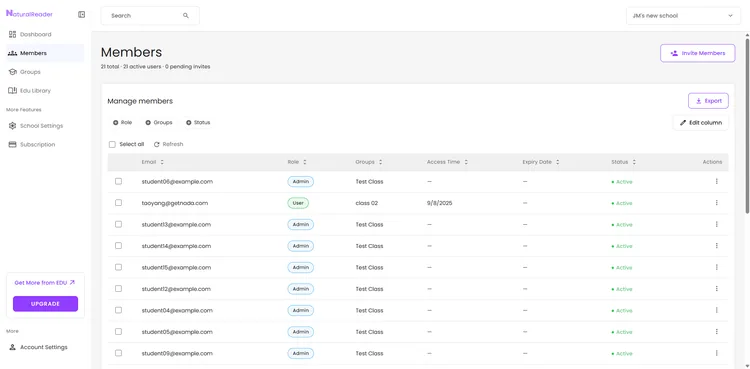Viewport: 750px width, 369px height.
Task: Click Test Class for student13@example.com
Action: coord(369,224)
